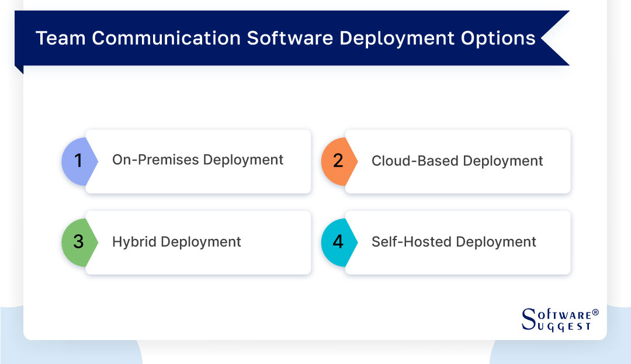Click the teal number 4 badge icon
Screen dimensions: 631x364
pos(338,242)
